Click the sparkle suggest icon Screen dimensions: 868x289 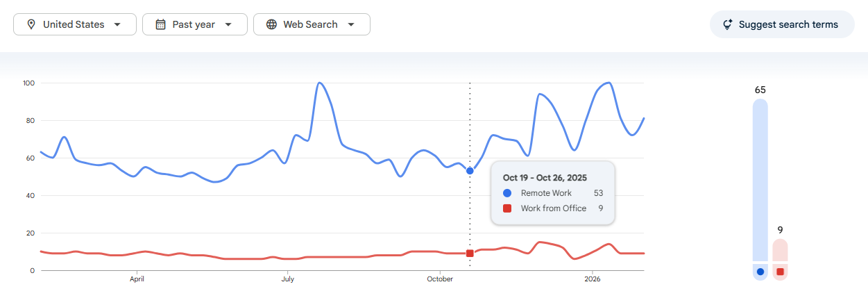click(x=728, y=24)
